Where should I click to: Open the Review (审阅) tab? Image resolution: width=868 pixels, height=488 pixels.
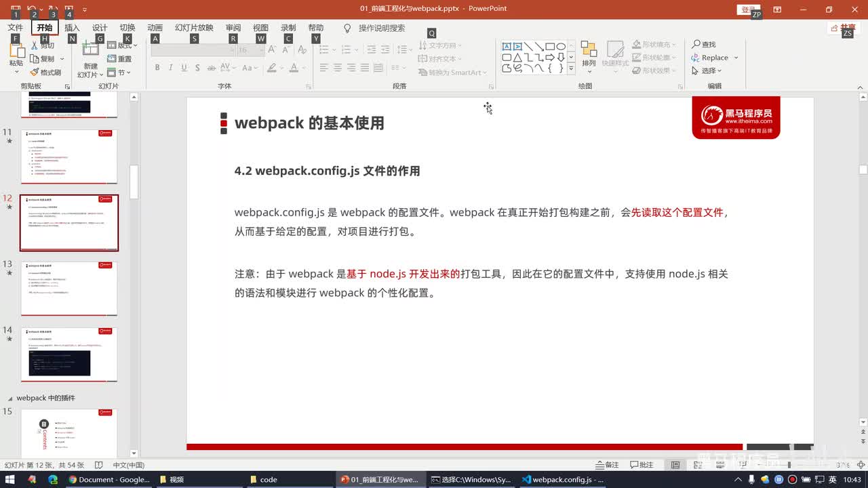(233, 28)
